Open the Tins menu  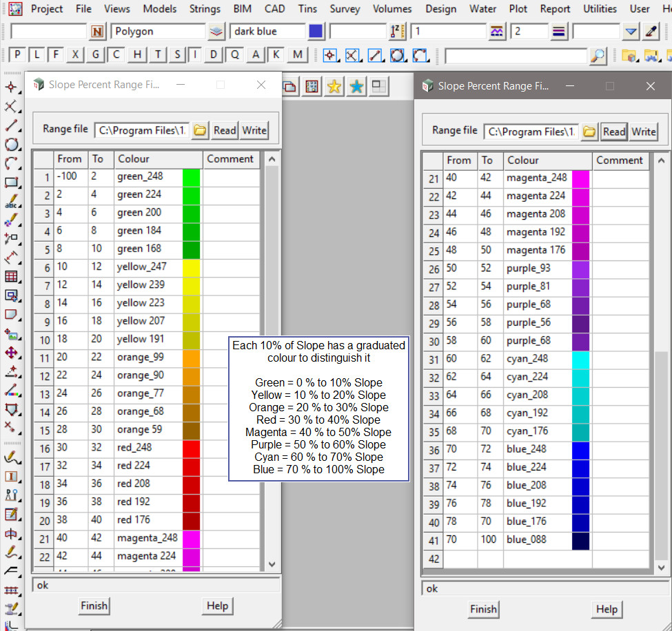[307, 9]
